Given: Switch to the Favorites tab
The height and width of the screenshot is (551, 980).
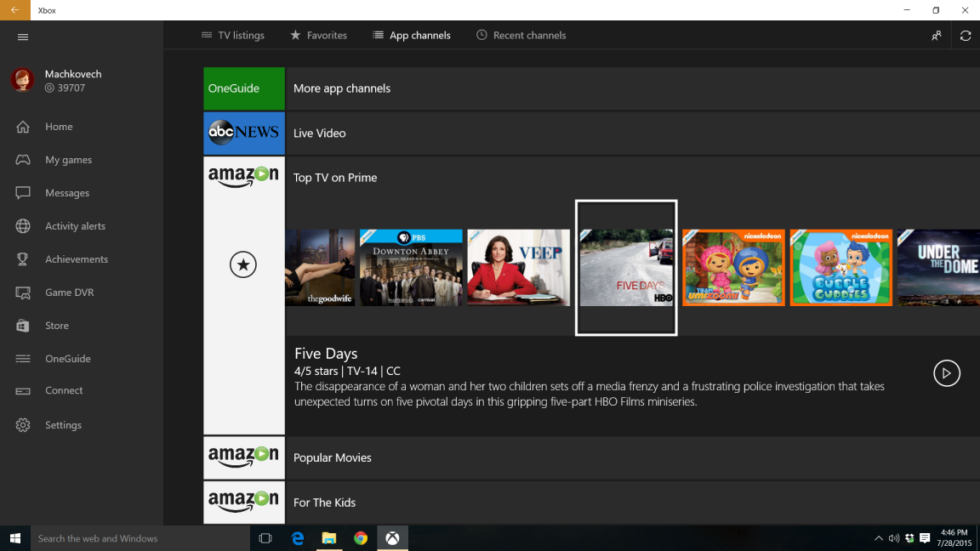Looking at the screenshot, I should [x=319, y=35].
